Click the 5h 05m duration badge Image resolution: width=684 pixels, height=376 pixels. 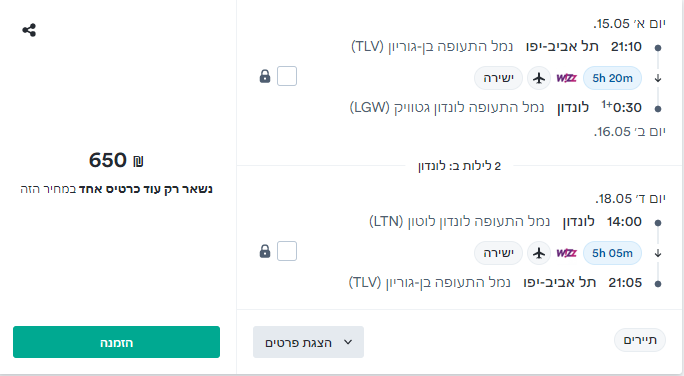612,253
